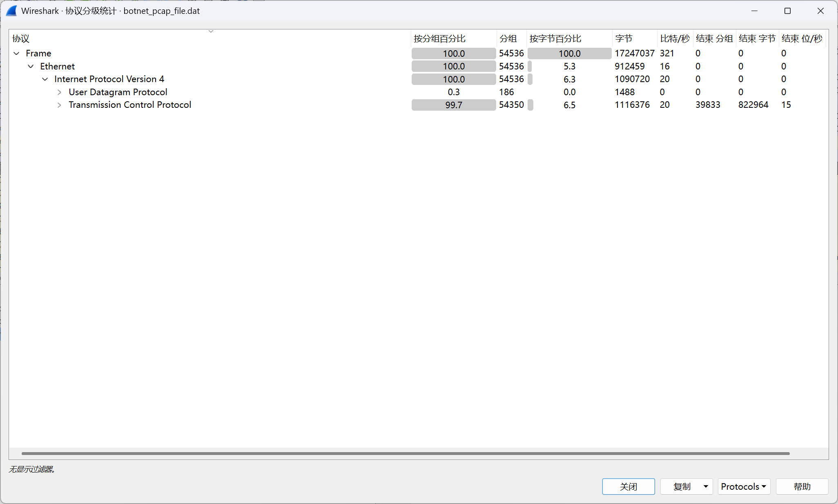Click the 帮助 (Help) button
The width and height of the screenshot is (838, 504).
tap(802, 486)
